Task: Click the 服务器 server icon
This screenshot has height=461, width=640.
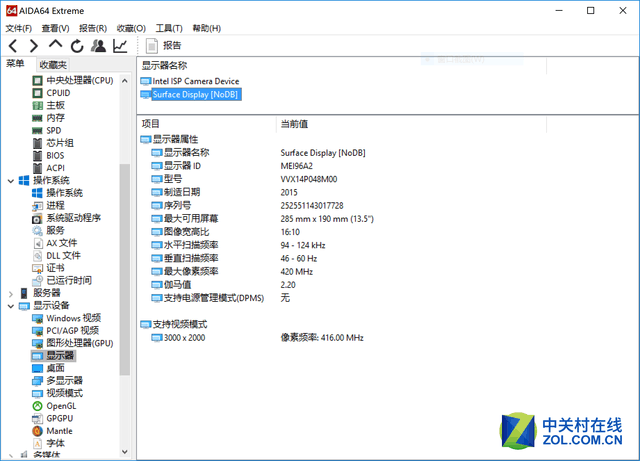Action: tap(24, 293)
